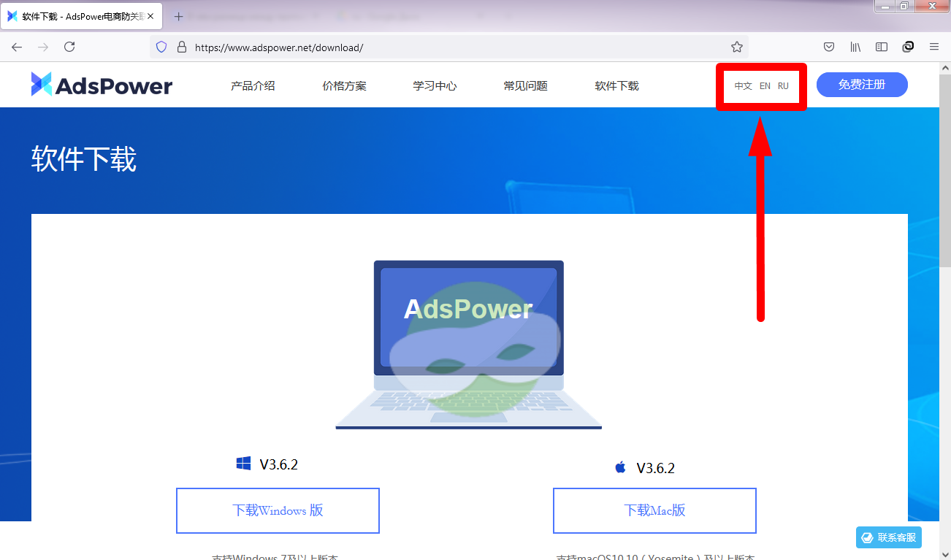Click the AdsPower logo

(x=102, y=85)
